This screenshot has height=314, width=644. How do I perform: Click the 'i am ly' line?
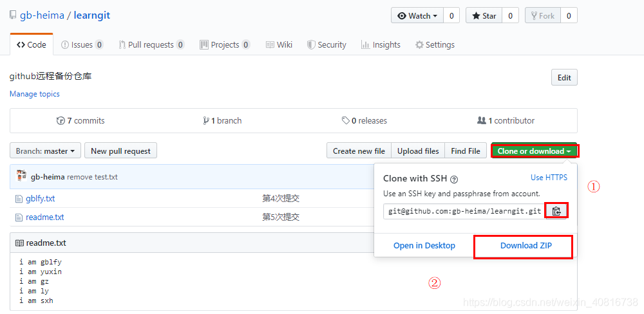(34, 291)
